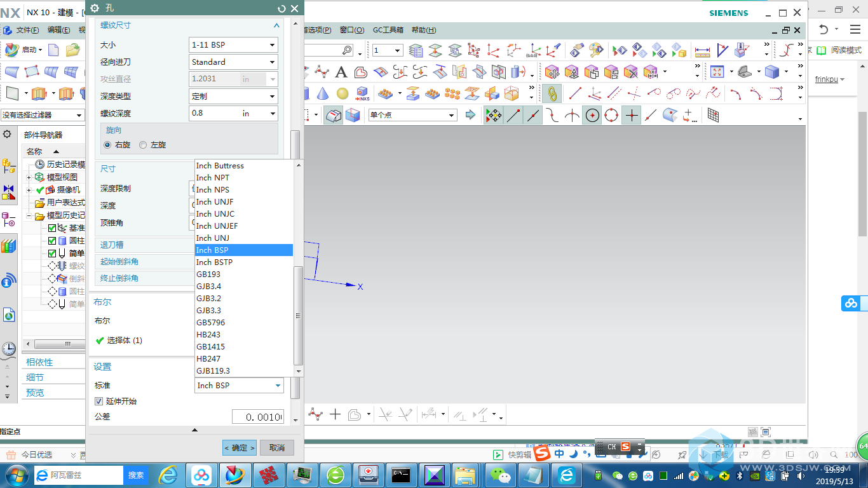Screen dimensions: 868x488
Task: Open the 标准 Inch BSP combo box
Action: point(239,386)
